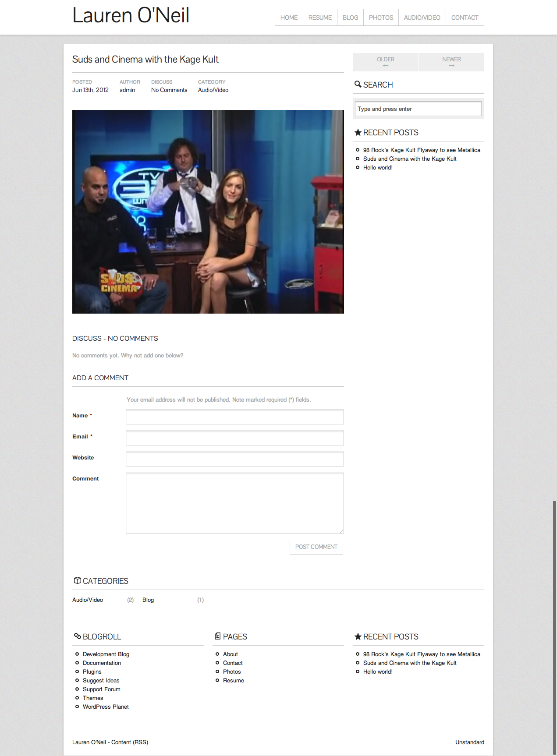The width and height of the screenshot is (557, 756).
Task: Click inside the Comment text area
Action: (x=234, y=503)
